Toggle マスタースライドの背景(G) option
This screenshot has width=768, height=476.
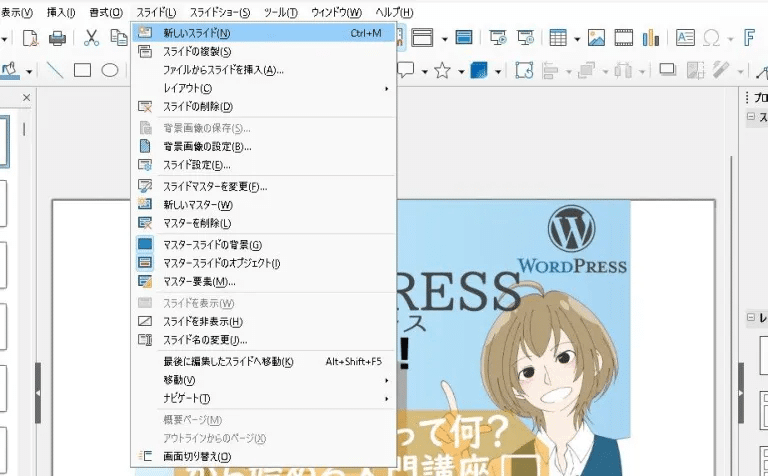[265, 244]
